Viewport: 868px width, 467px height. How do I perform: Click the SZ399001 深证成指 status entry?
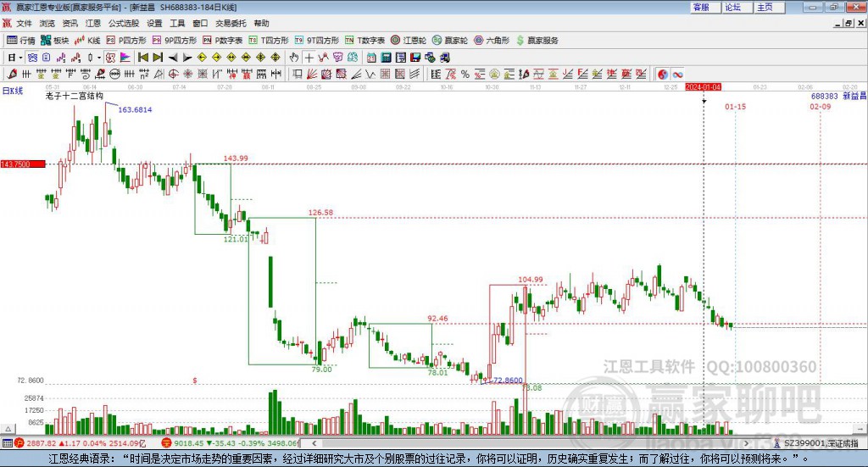pos(816,443)
